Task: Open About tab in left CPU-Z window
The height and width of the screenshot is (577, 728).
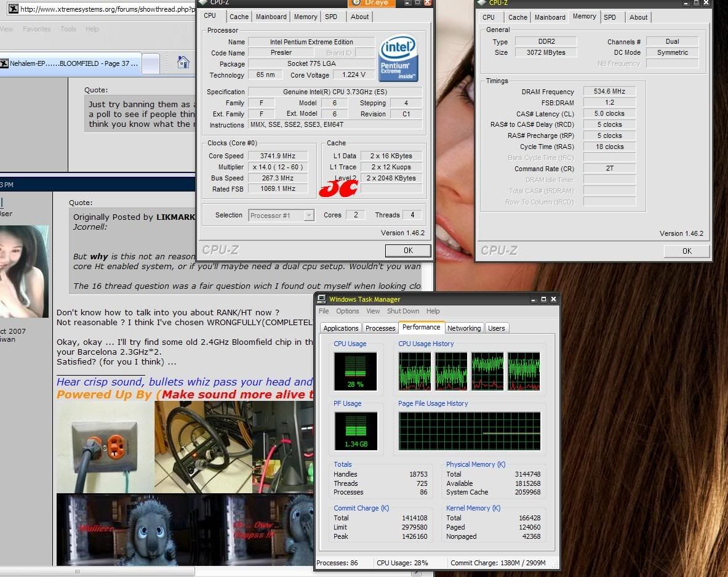Action: (359, 17)
